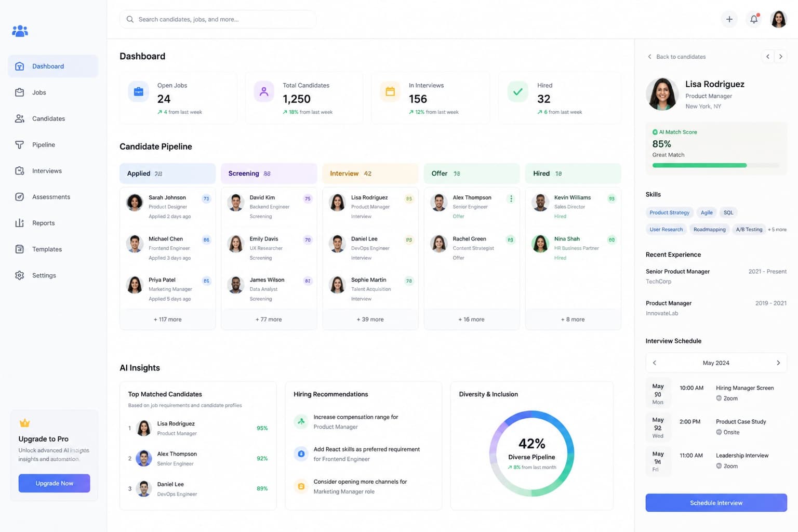Screen dimensions: 798x532
Task: Select Dashboard in the sidebar menu
Action: pos(53,66)
